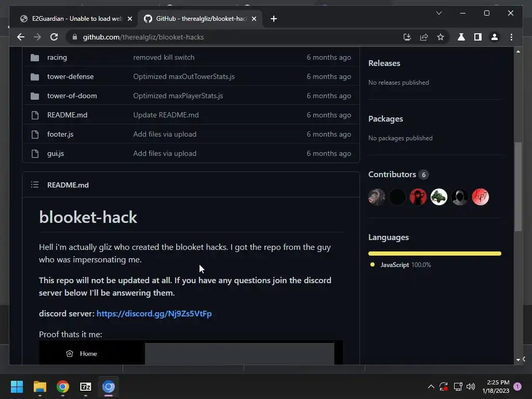The height and width of the screenshot is (399, 532).
Task: Click the browser forward arrow
Action: [x=37, y=37]
